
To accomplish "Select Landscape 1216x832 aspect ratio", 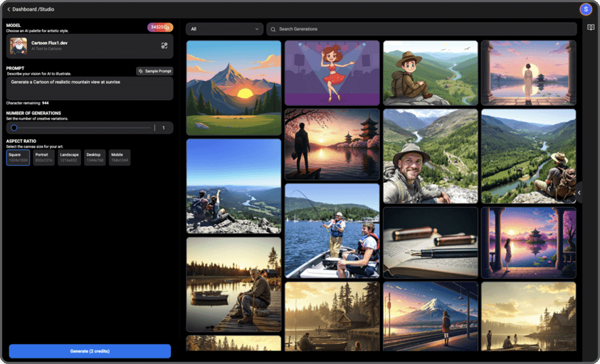I will click(69, 158).
